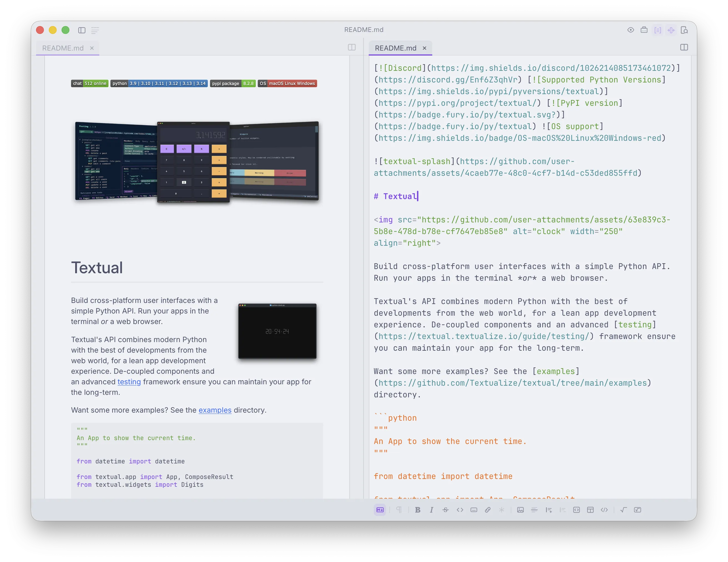Open the toolbox briefcase icon

click(644, 30)
